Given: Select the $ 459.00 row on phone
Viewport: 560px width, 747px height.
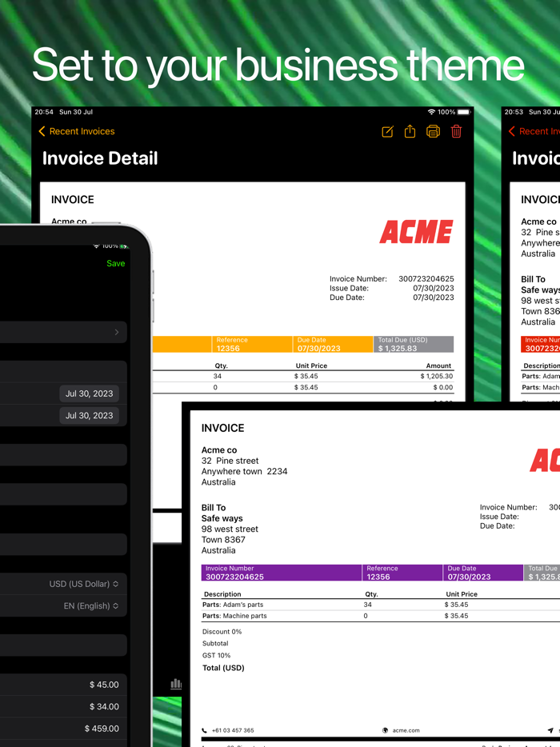Looking at the screenshot, I should (x=63, y=729).
